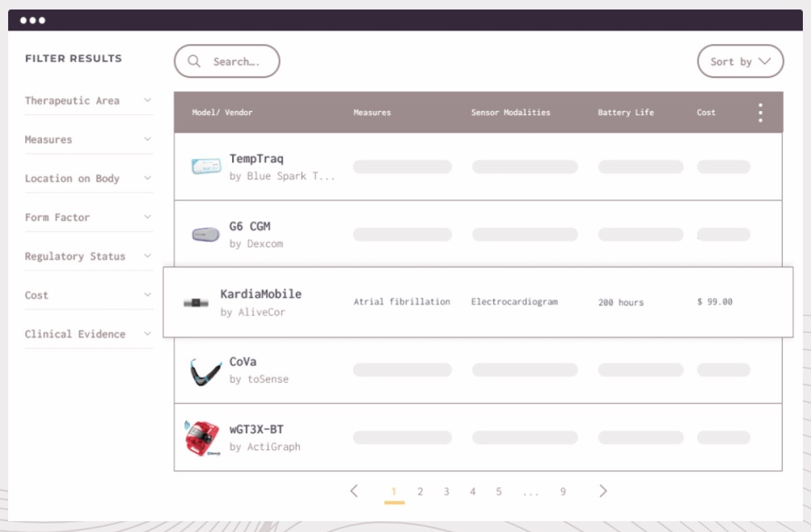Expand the Clinical Evidence filter
This screenshot has width=811, height=532.
tap(89, 334)
